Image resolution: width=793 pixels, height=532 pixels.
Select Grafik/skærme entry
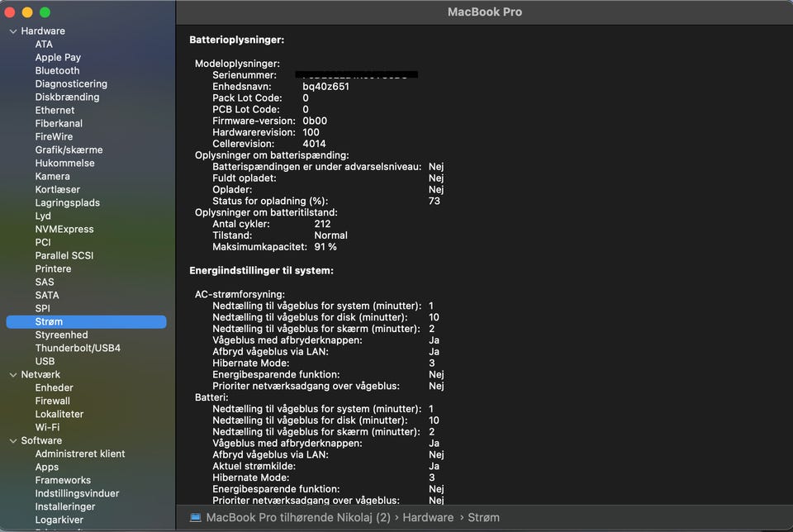(69, 150)
